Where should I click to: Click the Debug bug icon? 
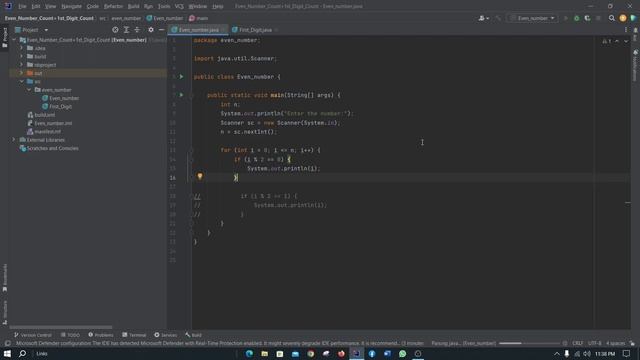[x=576, y=18]
